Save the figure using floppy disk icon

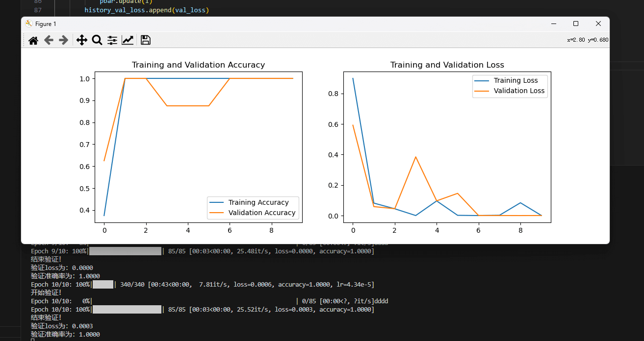point(145,40)
